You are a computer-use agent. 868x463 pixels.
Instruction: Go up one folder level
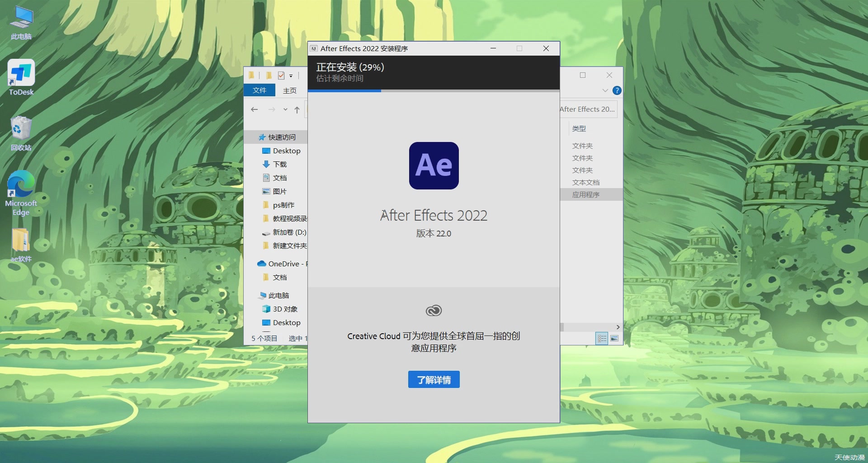[297, 109]
